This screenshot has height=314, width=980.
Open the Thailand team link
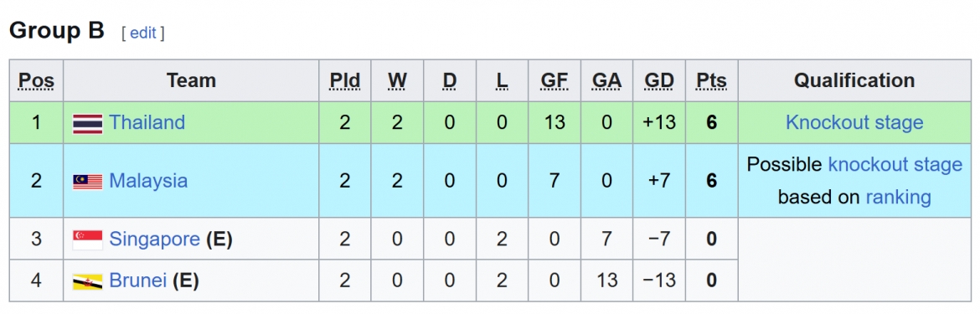click(147, 122)
